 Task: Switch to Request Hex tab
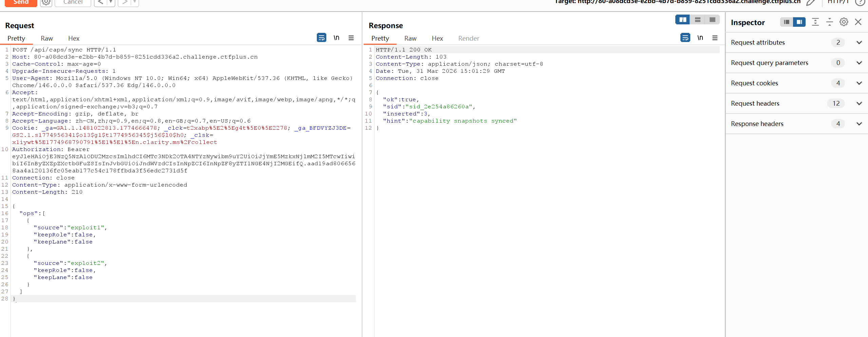pyautogui.click(x=74, y=38)
